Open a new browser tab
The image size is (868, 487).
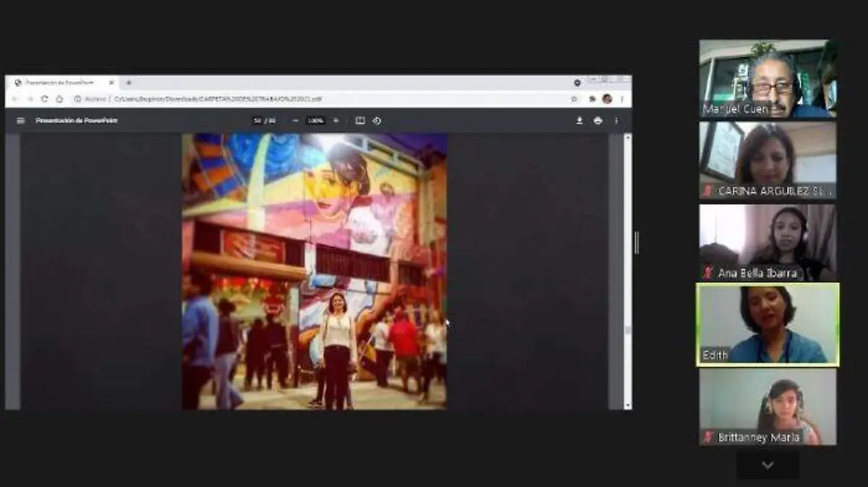129,82
